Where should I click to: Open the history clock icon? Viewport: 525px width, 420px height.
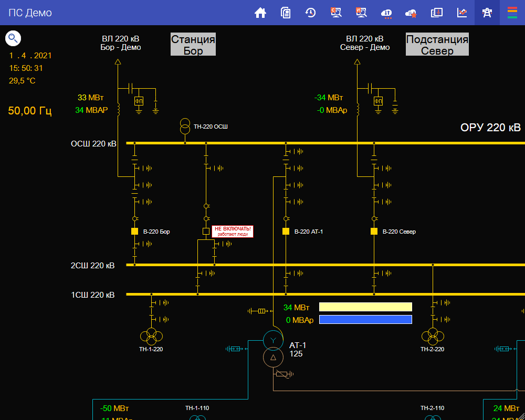point(311,13)
